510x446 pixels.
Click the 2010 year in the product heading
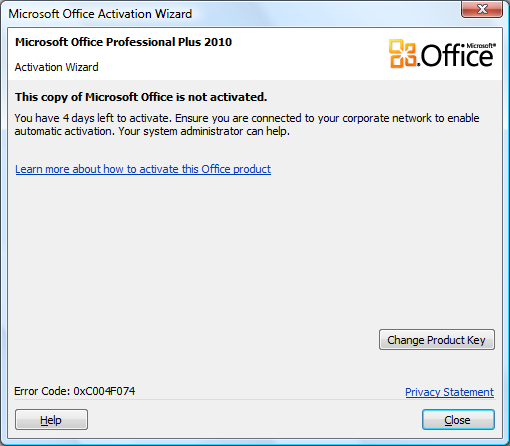coord(218,42)
